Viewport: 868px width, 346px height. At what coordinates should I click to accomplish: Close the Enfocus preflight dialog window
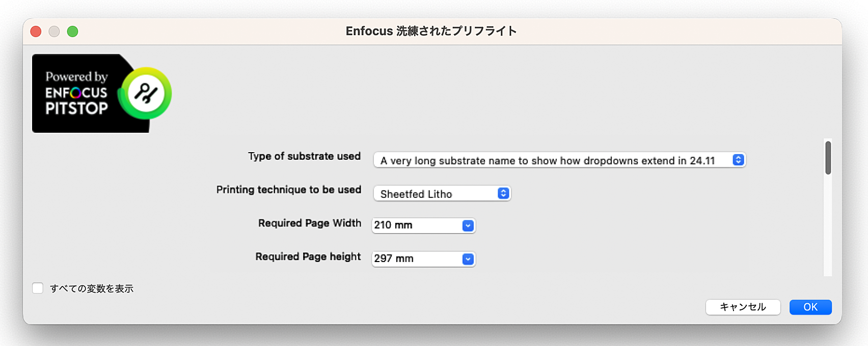pyautogui.click(x=36, y=32)
